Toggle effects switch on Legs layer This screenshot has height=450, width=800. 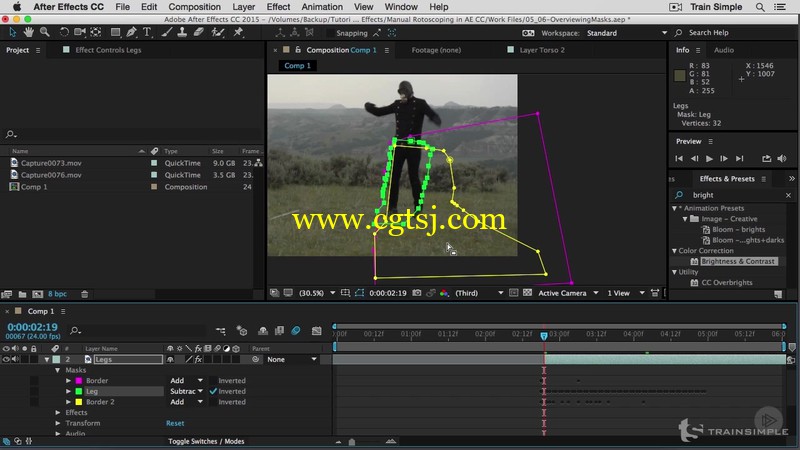point(198,360)
